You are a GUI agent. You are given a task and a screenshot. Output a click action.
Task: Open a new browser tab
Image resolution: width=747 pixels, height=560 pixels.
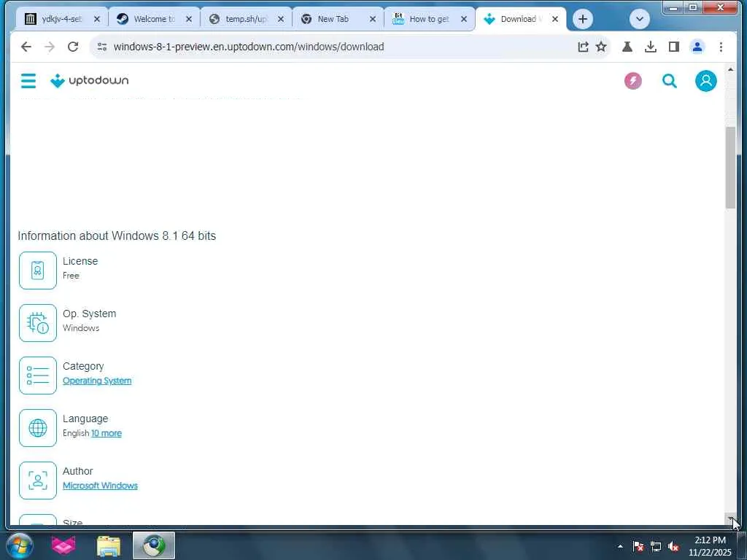point(582,19)
